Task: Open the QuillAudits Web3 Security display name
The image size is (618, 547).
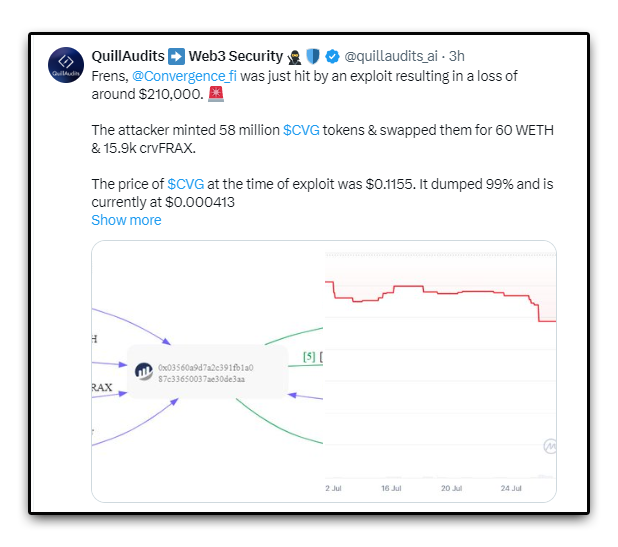Action: pos(187,56)
